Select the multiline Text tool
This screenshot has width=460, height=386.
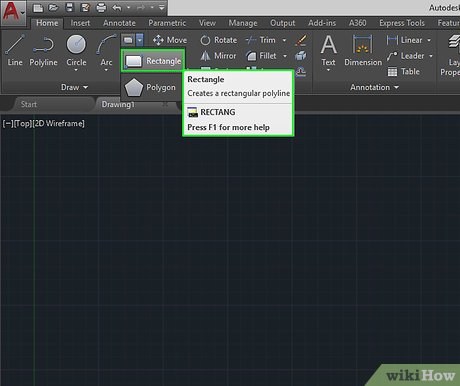click(x=328, y=51)
